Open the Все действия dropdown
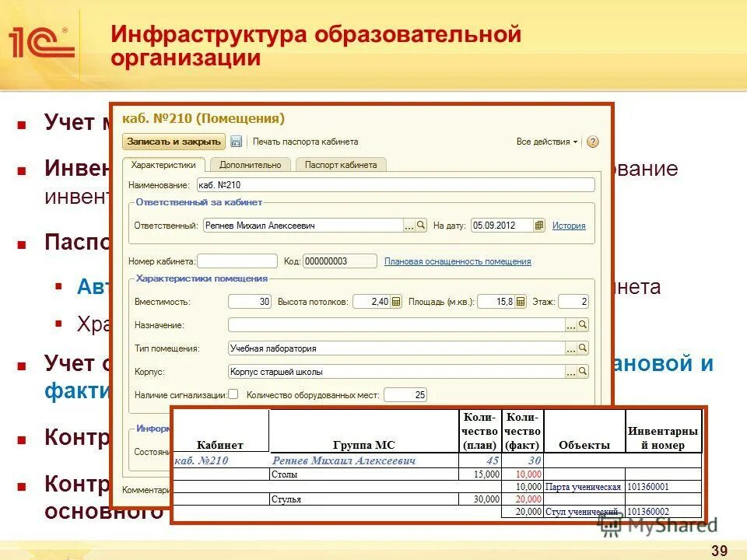 [x=545, y=141]
